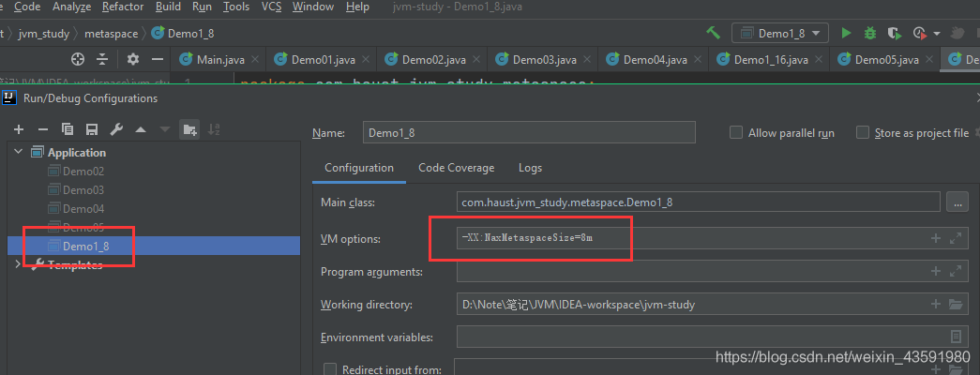980x375 pixels.
Task: Click the VM options text field
Action: point(713,237)
